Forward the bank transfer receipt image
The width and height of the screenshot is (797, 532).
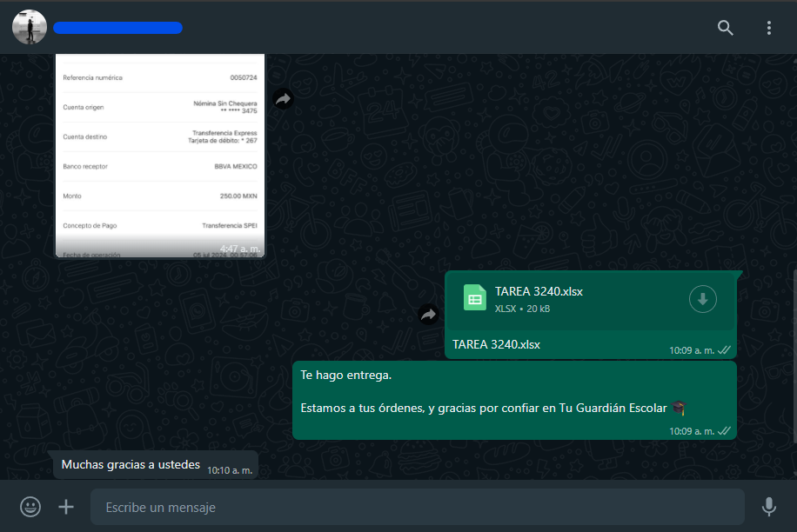click(x=283, y=99)
